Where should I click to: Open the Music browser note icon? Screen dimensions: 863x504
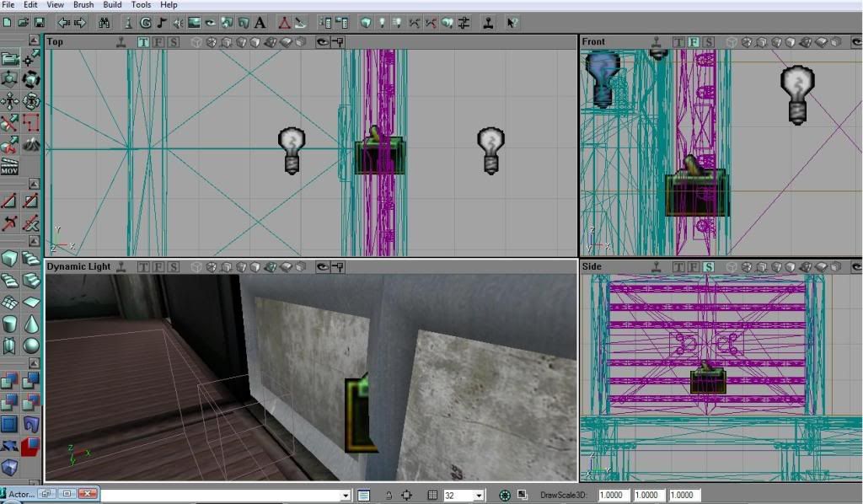[161, 23]
